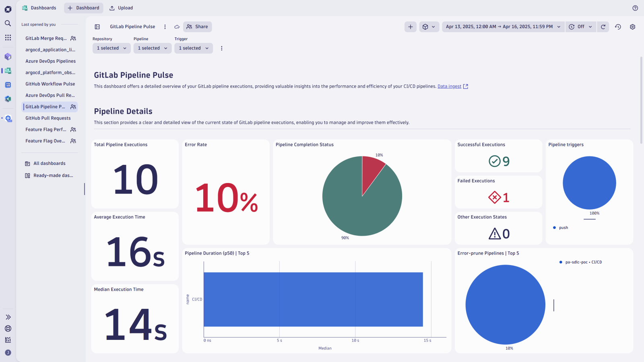Expand the sidebar with the double-chevron icon
The width and height of the screenshot is (644, 362).
[8, 317]
